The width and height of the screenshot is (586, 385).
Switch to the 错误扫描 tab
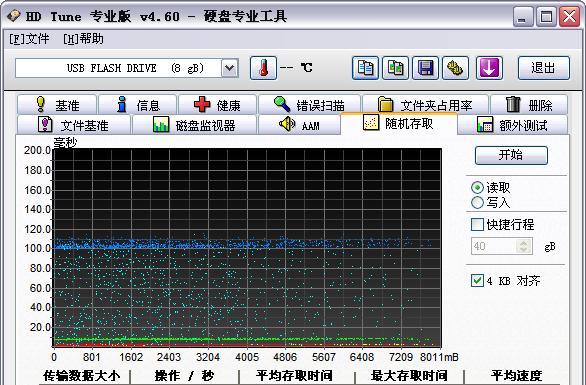click(x=309, y=105)
